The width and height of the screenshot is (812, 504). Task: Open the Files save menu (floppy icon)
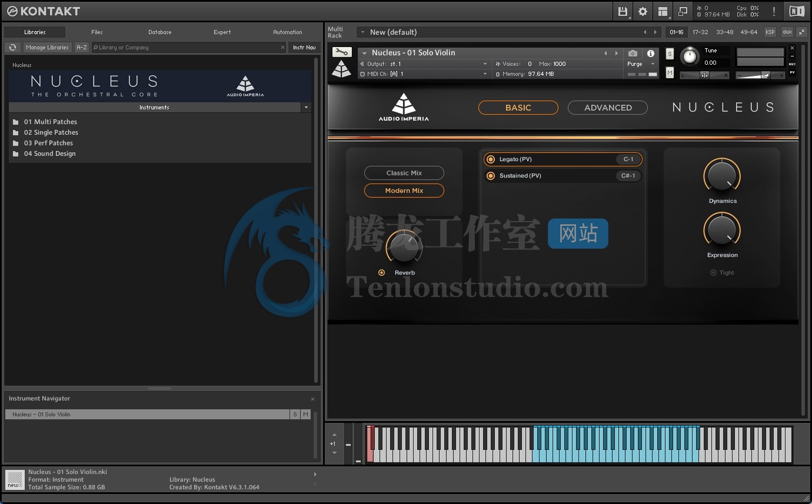623,11
